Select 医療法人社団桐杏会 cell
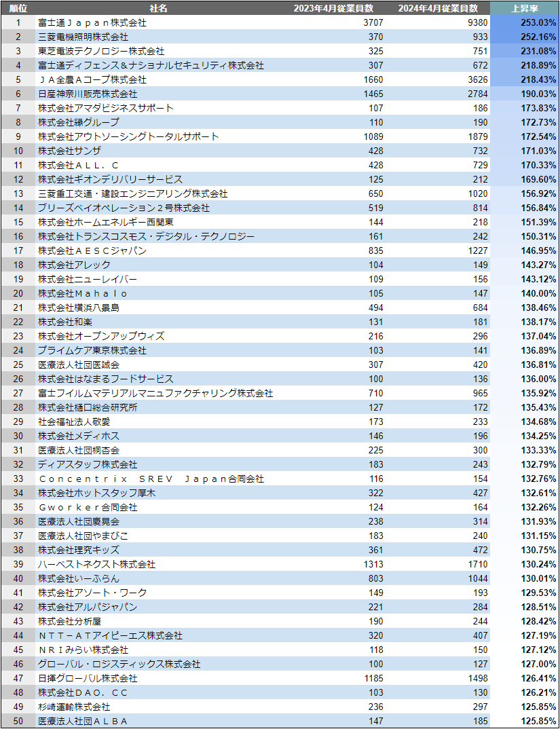The height and width of the screenshot is (729, 560). (79, 451)
